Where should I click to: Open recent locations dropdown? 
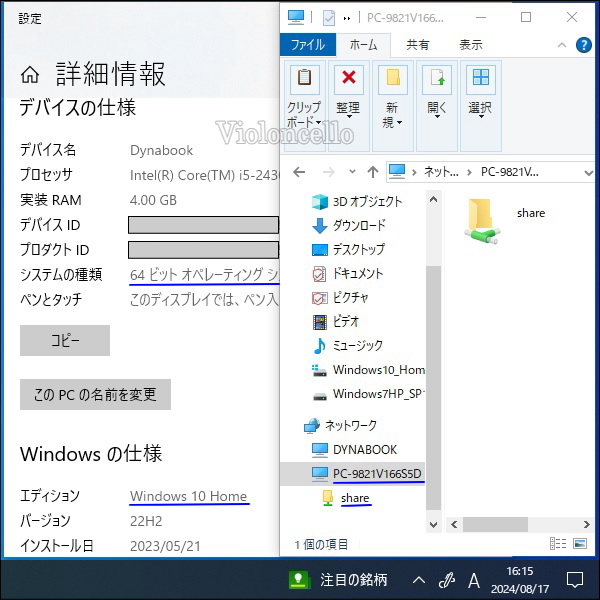pos(352,172)
